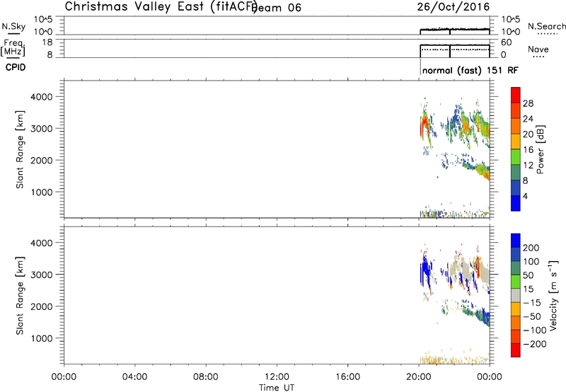This screenshot has height=392, width=566.
Task: Click the 'normal (fast) 151 RF' text
Action: pyautogui.click(x=470, y=70)
